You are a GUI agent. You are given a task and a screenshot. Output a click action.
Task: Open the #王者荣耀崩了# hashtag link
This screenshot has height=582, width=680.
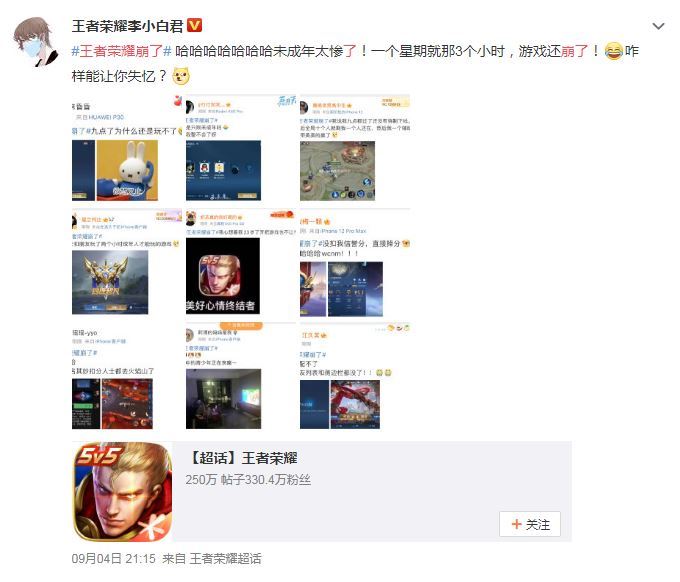[121, 51]
